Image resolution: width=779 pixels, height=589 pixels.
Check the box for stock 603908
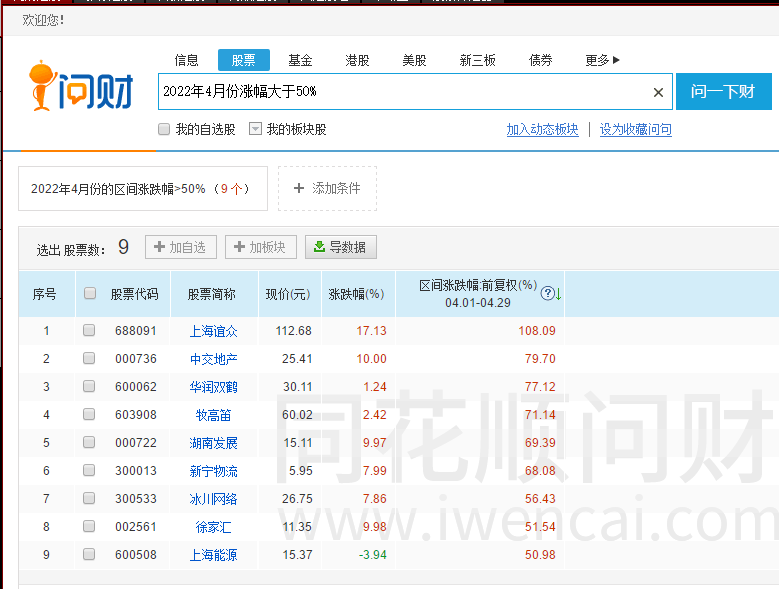[x=89, y=414]
